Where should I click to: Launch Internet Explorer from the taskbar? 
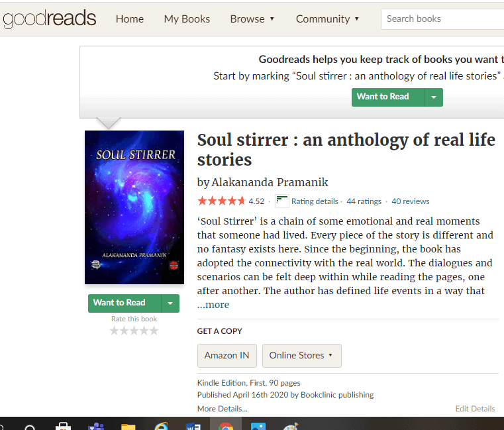[161, 427]
